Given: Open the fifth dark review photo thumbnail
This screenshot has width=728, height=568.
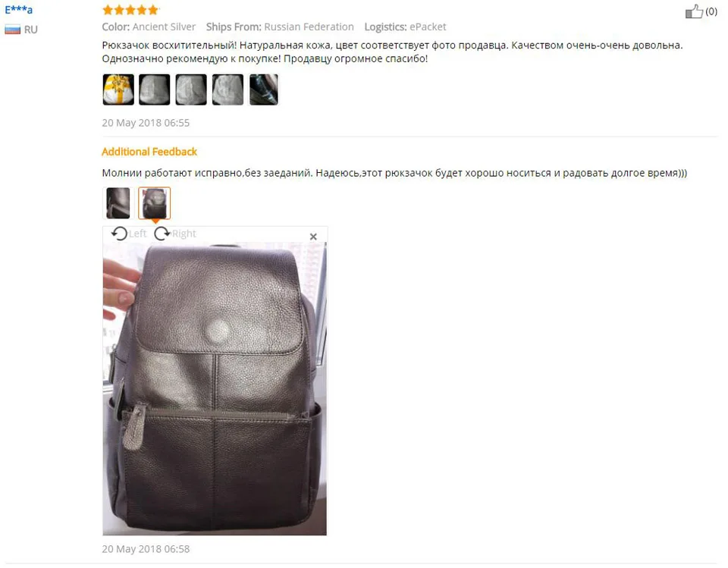Looking at the screenshot, I should pyautogui.click(x=264, y=89).
